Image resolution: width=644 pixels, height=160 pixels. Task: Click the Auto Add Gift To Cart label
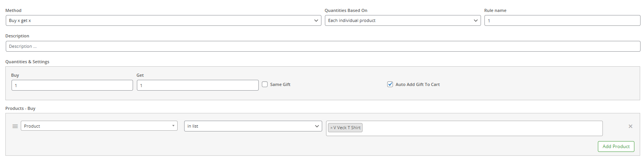(418, 84)
